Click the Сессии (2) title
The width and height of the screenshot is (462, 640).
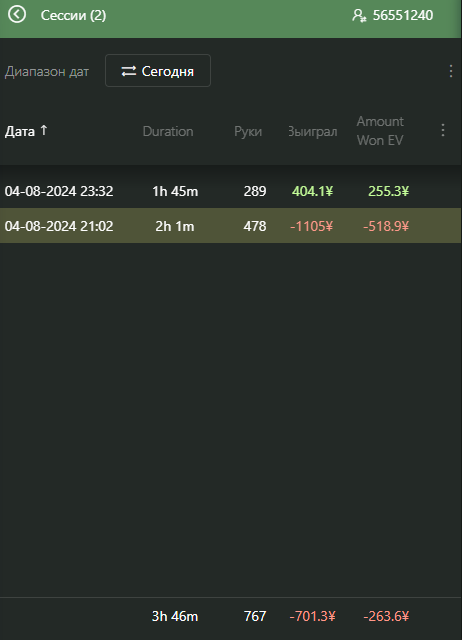[x=73, y=16]
